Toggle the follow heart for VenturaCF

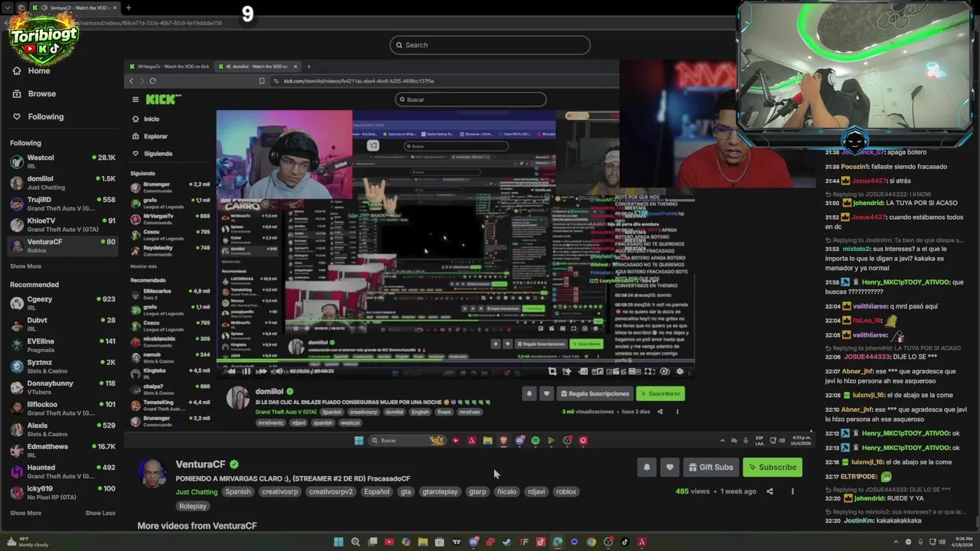pos(669,467)
